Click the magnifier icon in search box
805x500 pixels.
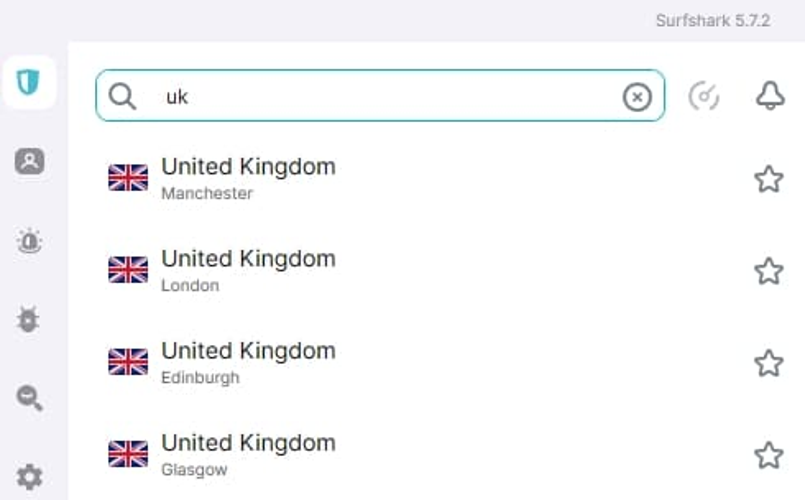click(x=123, y=96)
